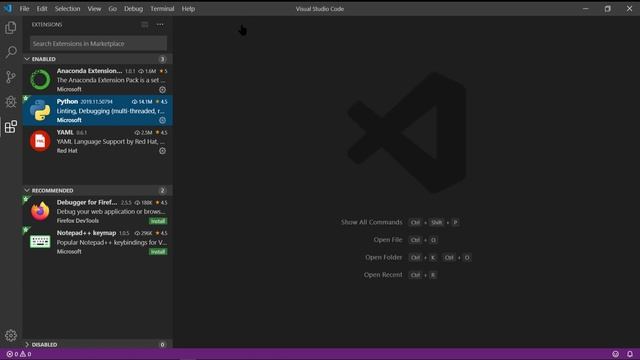Open the Help menu
The width and height of the screenshot is (640, 360).
[188, 9]
